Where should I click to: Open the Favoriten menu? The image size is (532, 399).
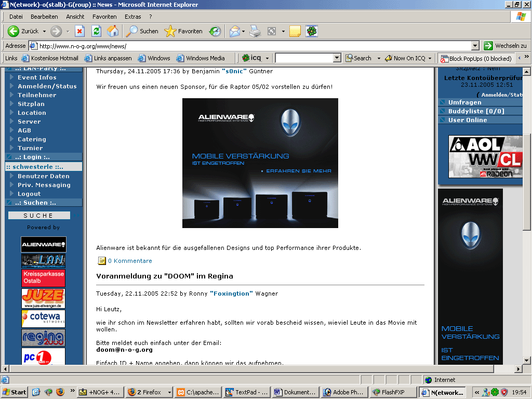tap(104, 17)
